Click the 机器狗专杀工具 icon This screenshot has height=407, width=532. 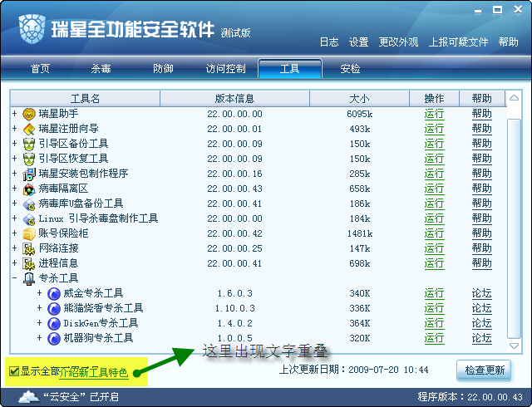(x=53, y=338)
